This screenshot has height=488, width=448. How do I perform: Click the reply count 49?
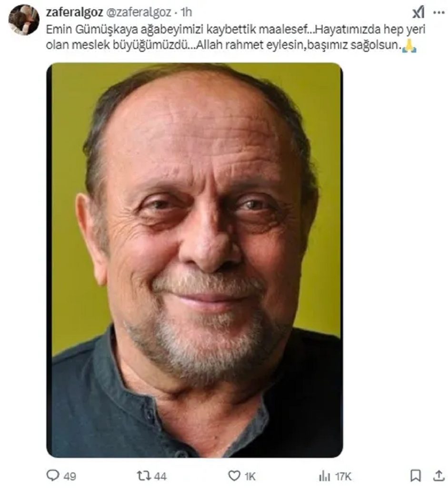[x=70, y=476]
